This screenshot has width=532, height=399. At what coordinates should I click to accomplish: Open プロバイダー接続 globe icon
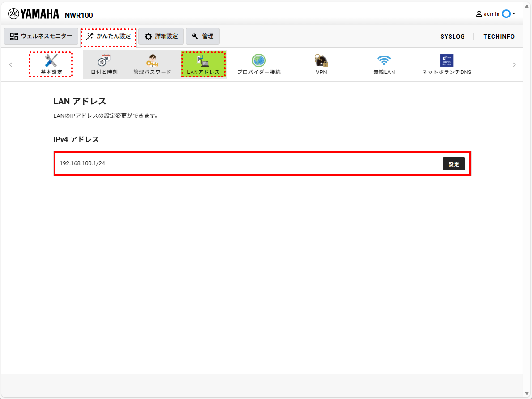coord(259,60)
